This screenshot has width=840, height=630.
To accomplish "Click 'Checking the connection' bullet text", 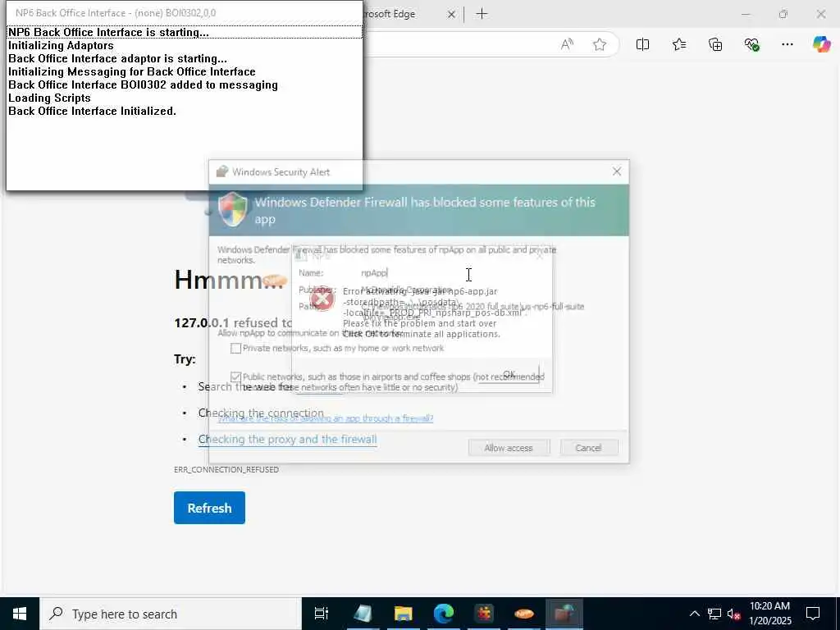I will [261, 413].
